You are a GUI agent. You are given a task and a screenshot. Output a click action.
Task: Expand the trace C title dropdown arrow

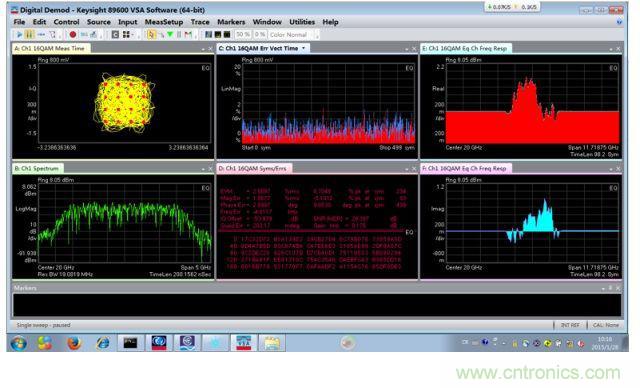303,48
